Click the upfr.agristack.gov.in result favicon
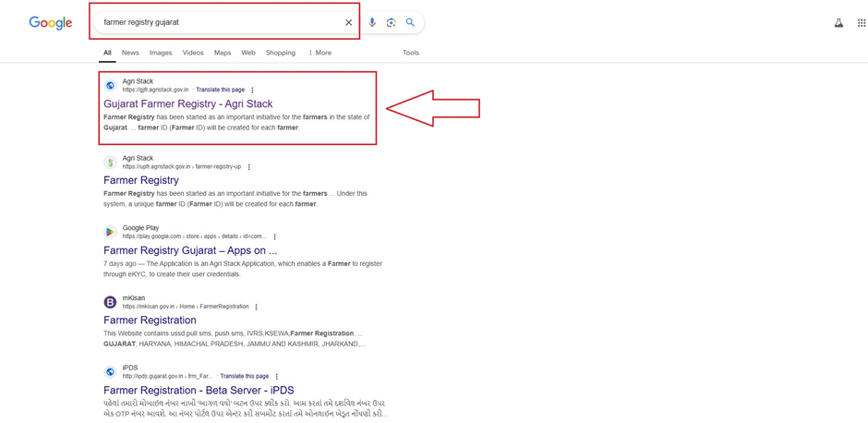 110,163
